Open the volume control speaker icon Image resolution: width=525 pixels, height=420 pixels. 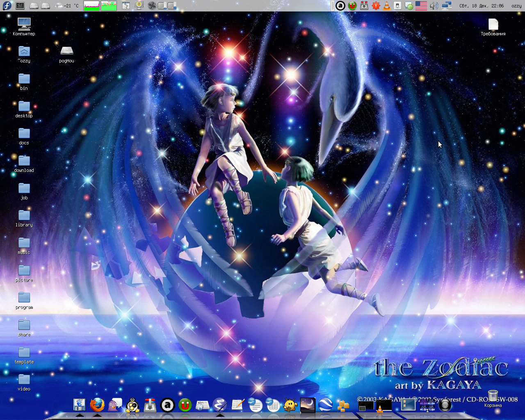click(x=434, y=6)
